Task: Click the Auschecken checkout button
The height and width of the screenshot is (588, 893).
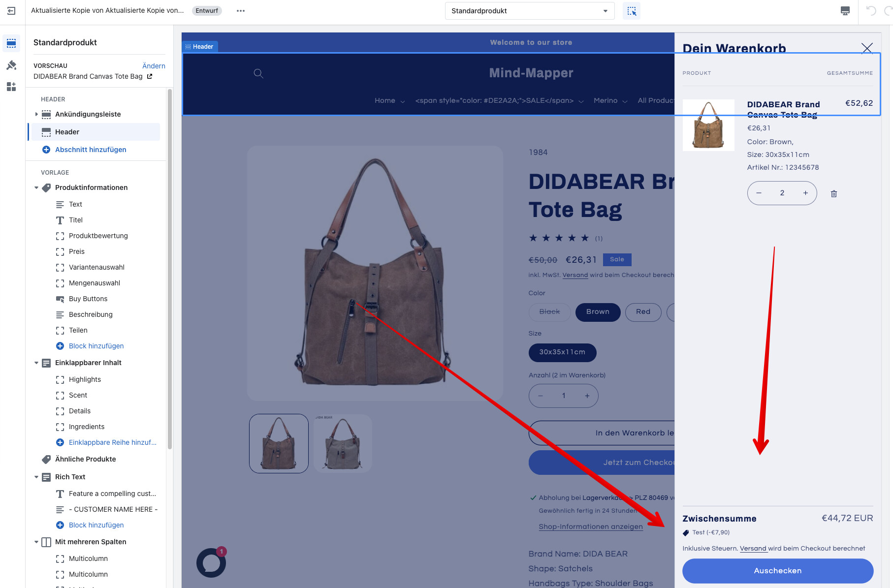Action: (x=778, y=571)
